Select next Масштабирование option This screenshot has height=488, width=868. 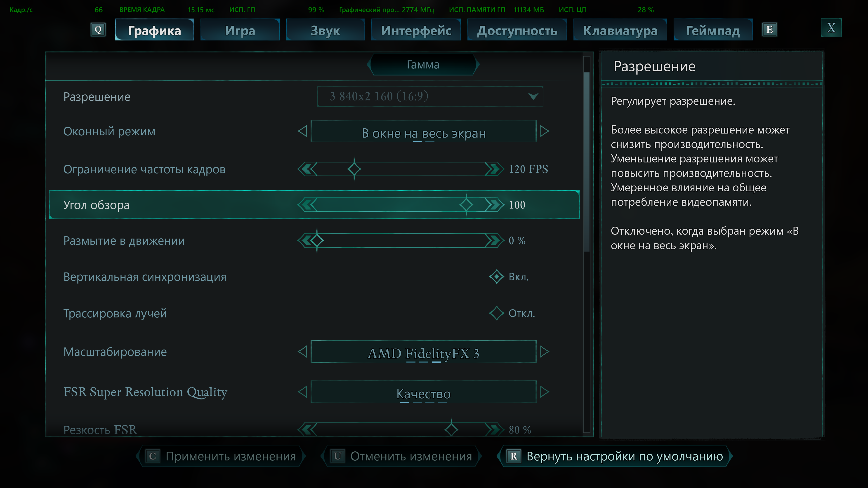pyautogui.click(x=545, y=352)
